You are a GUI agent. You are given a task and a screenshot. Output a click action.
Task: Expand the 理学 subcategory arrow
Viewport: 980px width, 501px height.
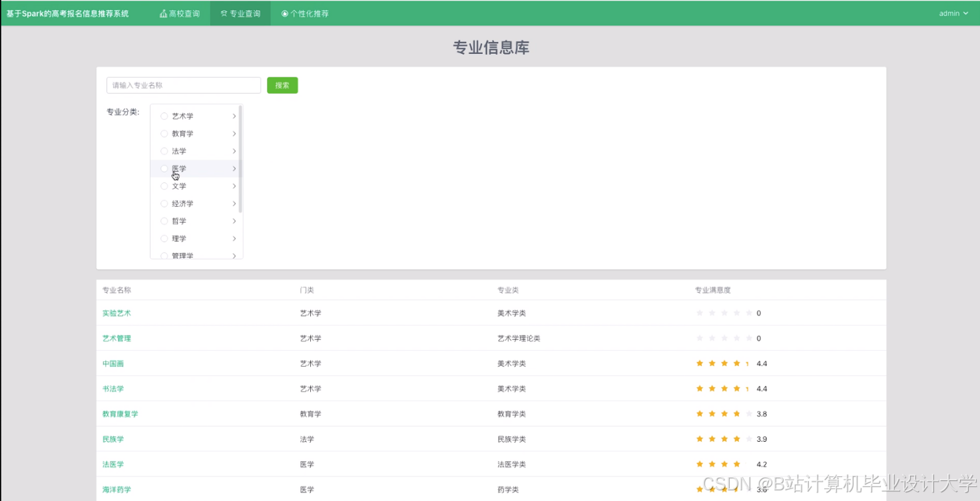[x=234, y=238]
